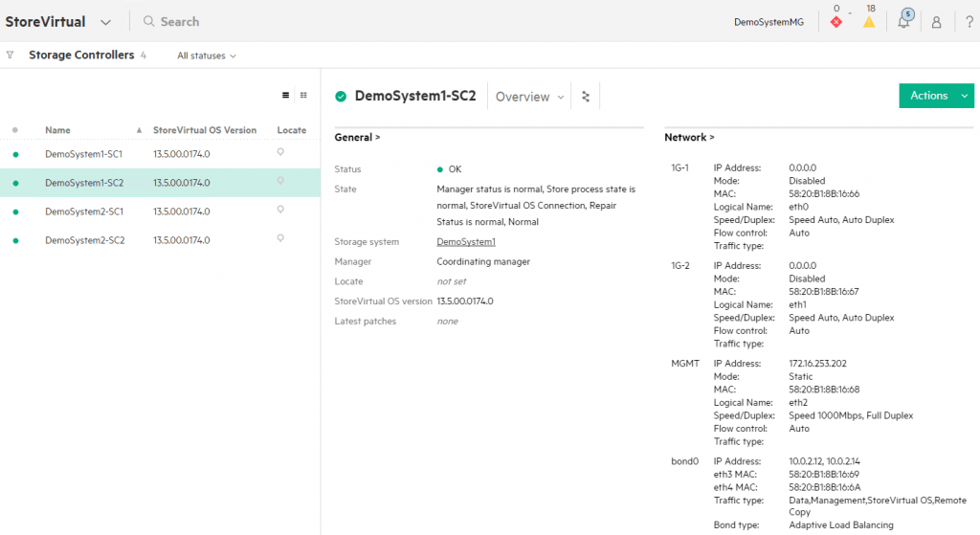Sort by StoreVirtual OS Version column
The height and width of the screenshot is (535, 980).
pos(205,130)
